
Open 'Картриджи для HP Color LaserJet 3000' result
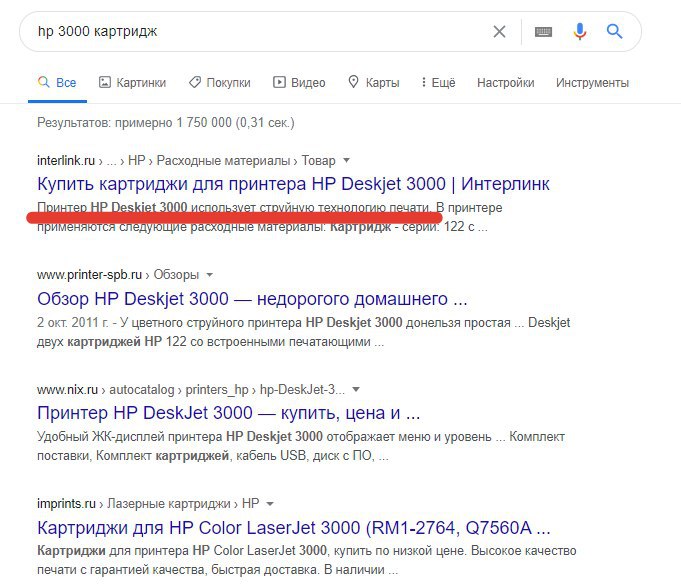[x=294, y=528]
